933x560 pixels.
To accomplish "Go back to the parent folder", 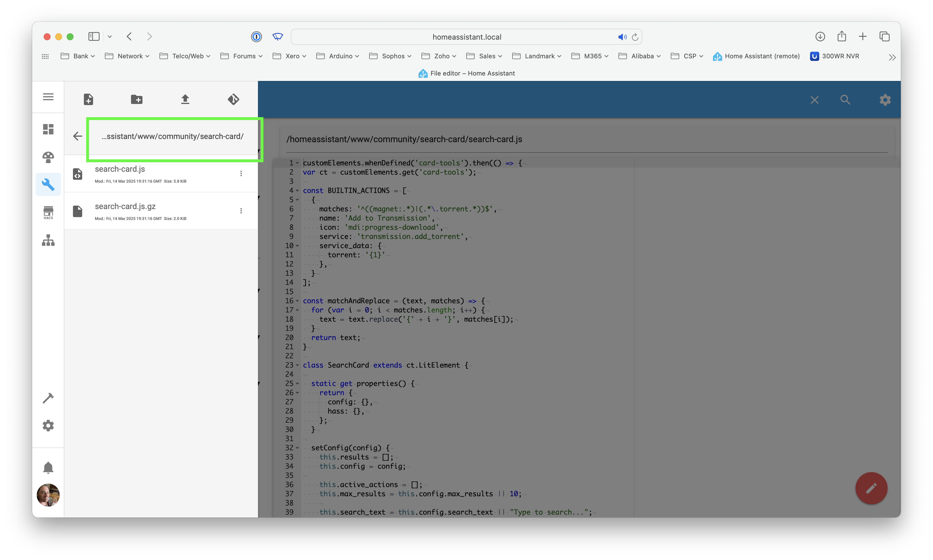I will [x=77, y=136].
